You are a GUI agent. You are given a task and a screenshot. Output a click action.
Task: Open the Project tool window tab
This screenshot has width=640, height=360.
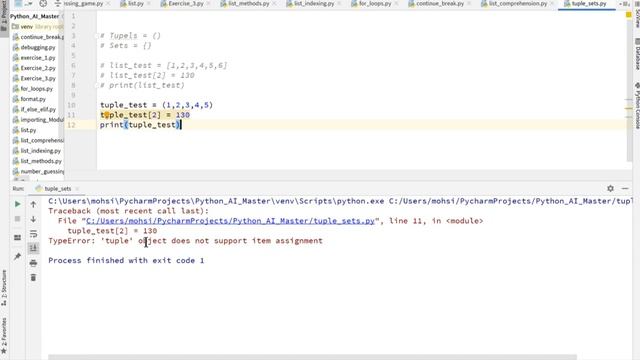[4, 16]
